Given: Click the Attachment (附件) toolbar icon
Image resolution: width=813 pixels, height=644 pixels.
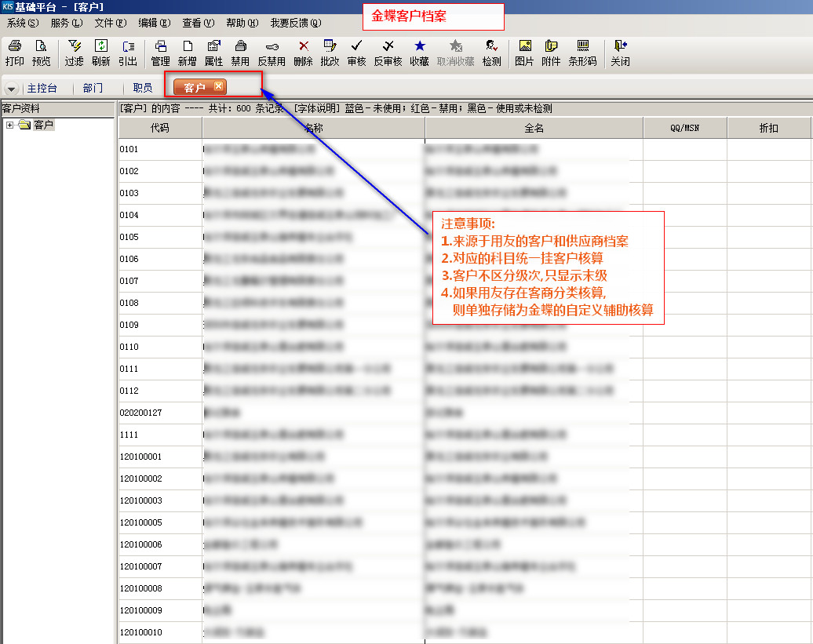Looking at the screenshot, I should (x=551, y=53).
